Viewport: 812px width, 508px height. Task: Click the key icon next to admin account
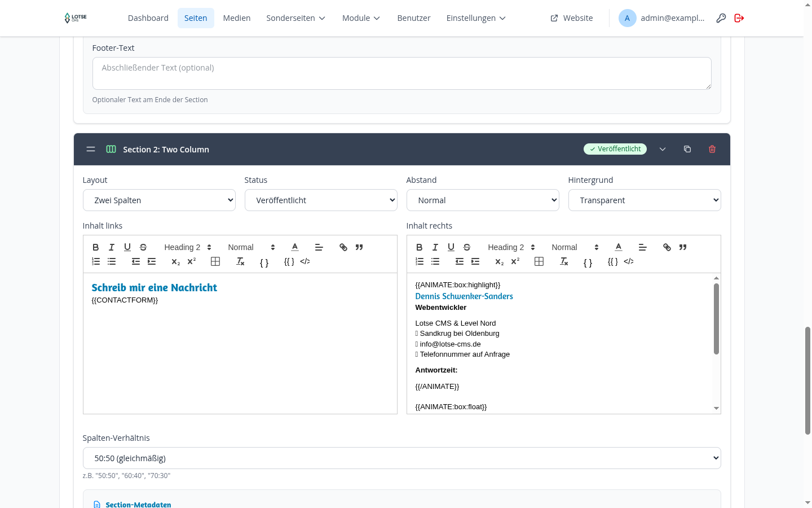(721, 18)
